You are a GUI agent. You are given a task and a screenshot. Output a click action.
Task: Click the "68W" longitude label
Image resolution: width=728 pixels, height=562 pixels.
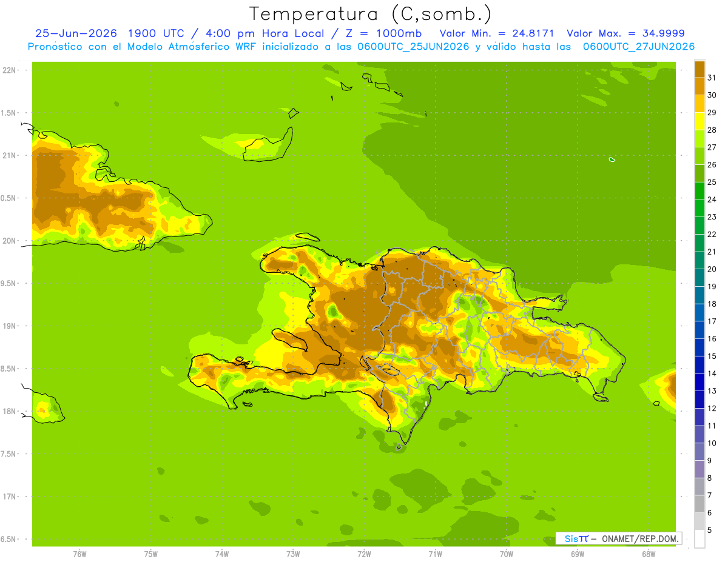point(649,554)
